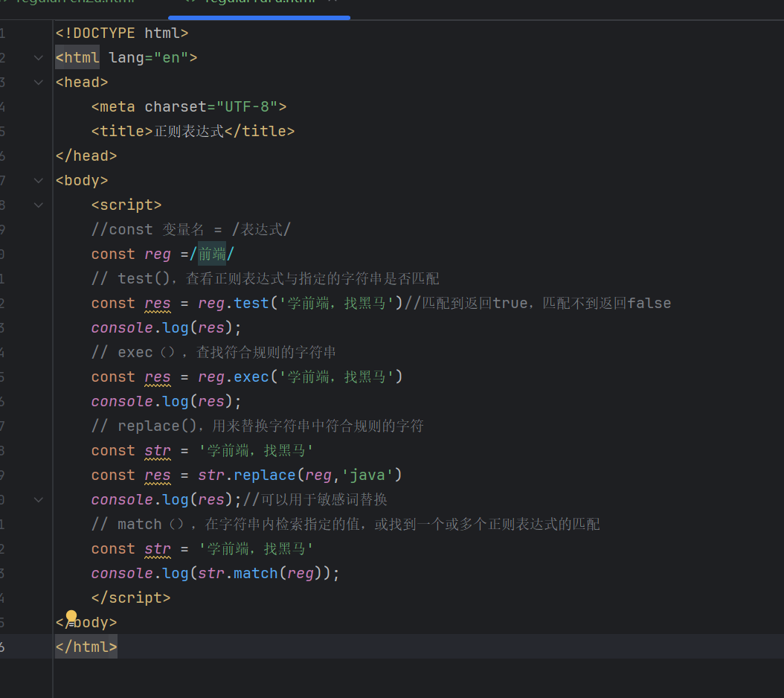This screenshot has width=784, height=698.
Task: Click the comment //可以用于敏感词替换
Action: pos(315,499)
